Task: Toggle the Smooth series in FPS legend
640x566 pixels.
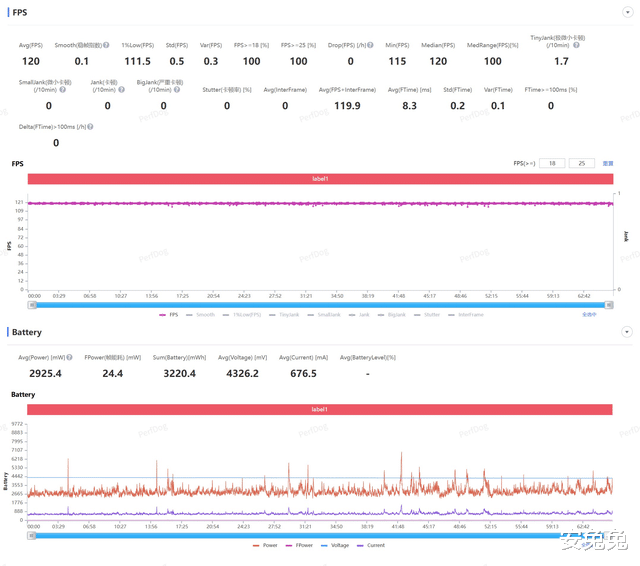Action: click(x=200, y=315)
